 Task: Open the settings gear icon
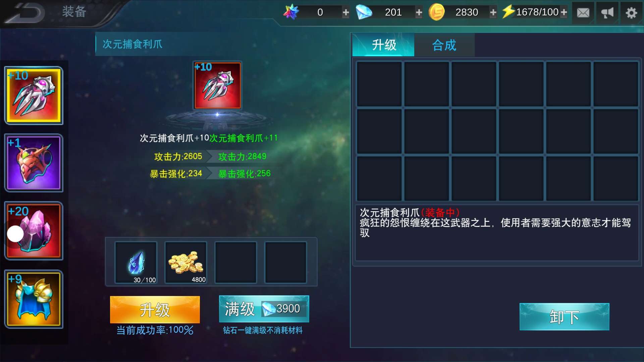[x=631, y=13]
